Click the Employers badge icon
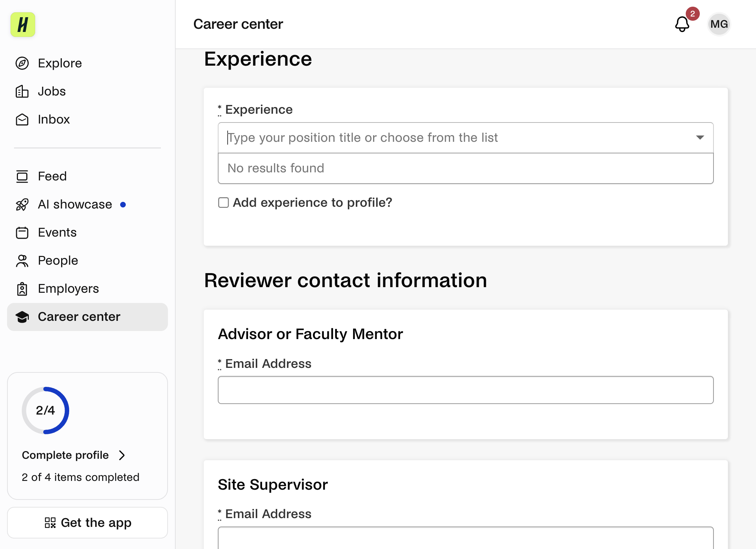Screen dimensions: 756x549 [x=22, y=289]
